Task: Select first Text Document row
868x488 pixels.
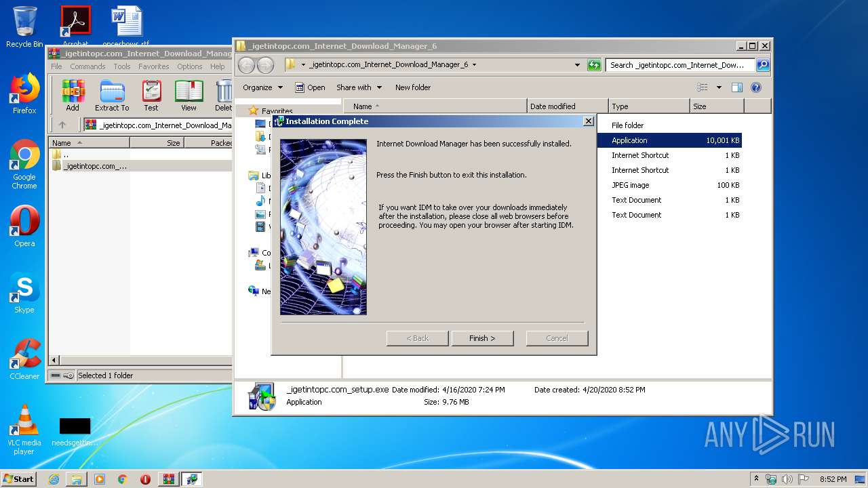Action: 669,200
